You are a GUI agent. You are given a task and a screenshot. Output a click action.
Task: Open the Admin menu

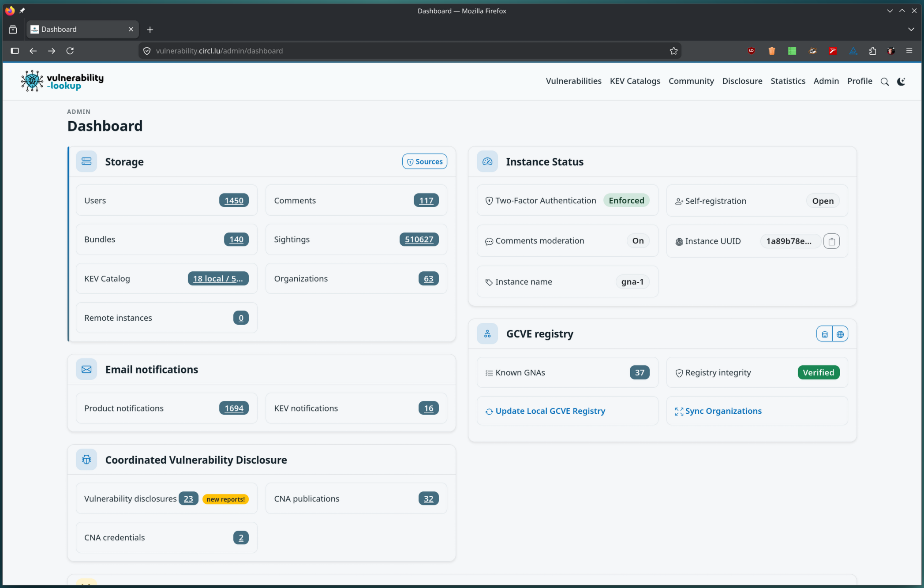point(826,81)
